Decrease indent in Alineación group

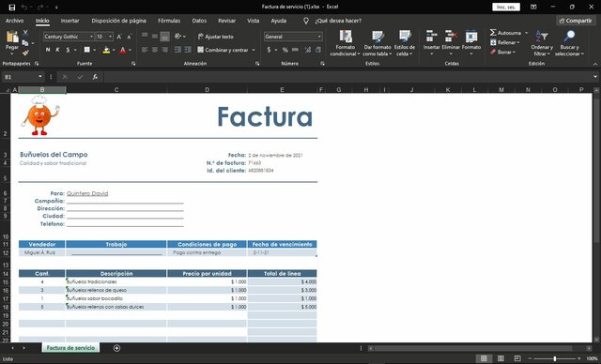click(x=177, y=50)
